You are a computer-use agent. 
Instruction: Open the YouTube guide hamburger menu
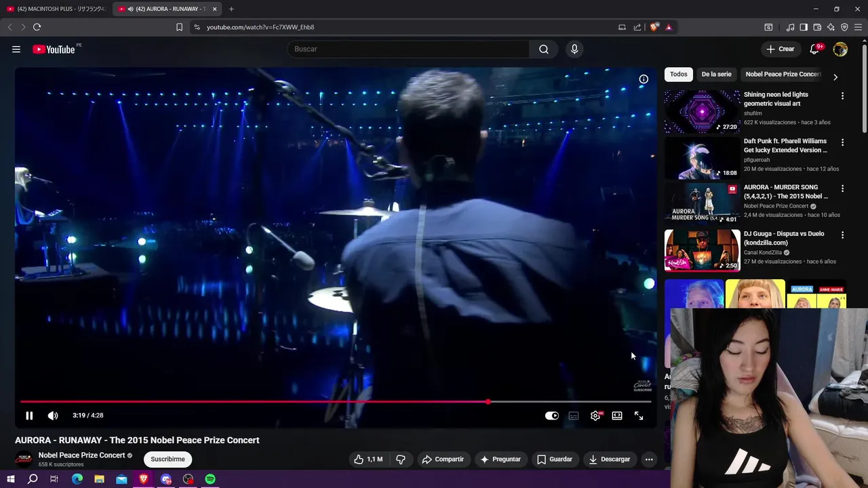point(16,49)
